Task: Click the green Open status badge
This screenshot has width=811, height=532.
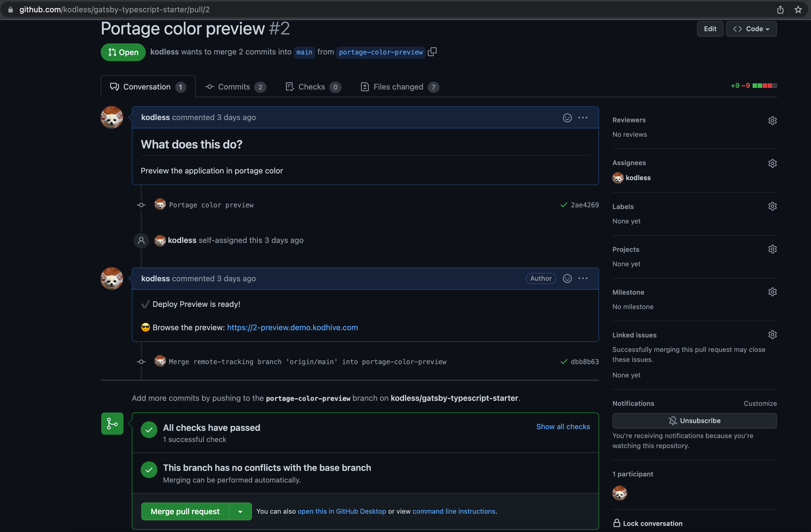Action: pos(123,52)
